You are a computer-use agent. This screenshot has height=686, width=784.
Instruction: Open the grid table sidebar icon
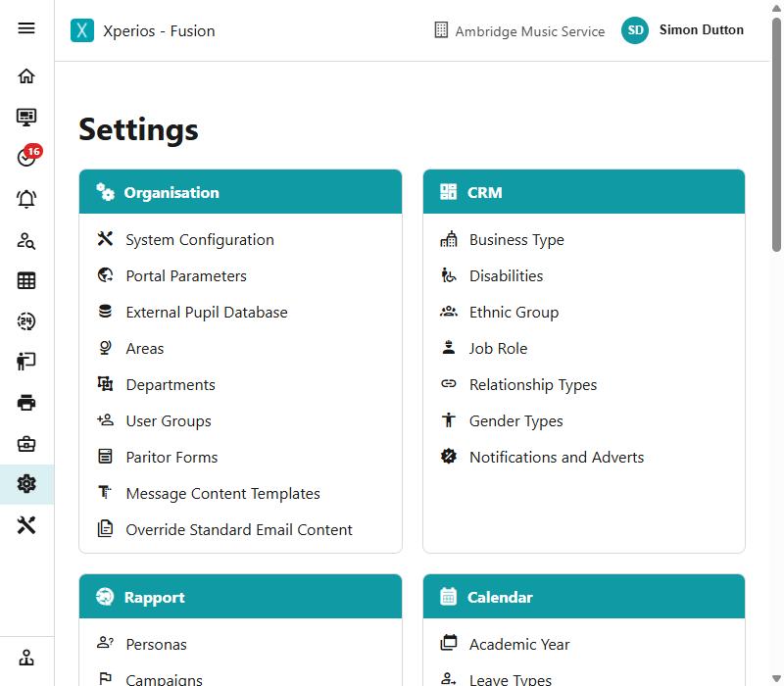coord(26,280)
